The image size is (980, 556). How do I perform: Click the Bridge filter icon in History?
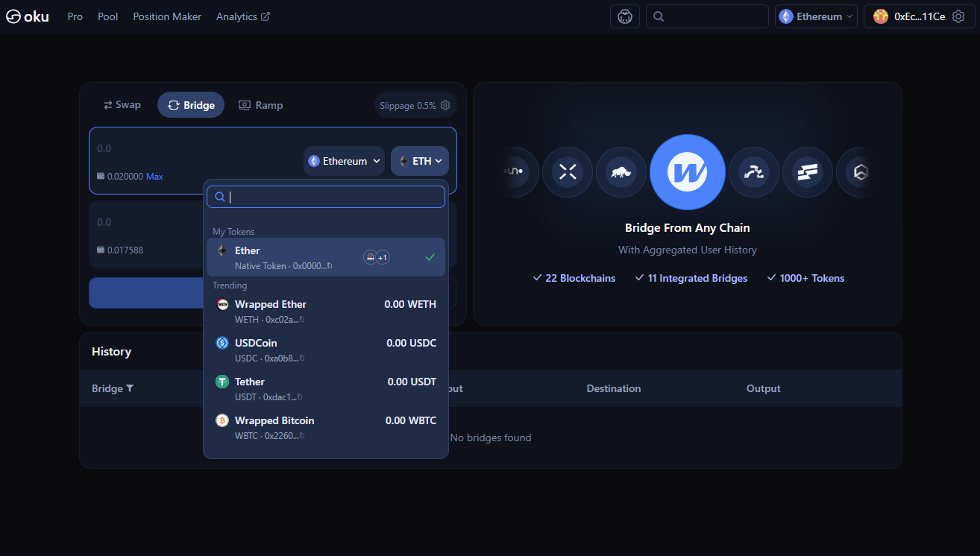130,388
